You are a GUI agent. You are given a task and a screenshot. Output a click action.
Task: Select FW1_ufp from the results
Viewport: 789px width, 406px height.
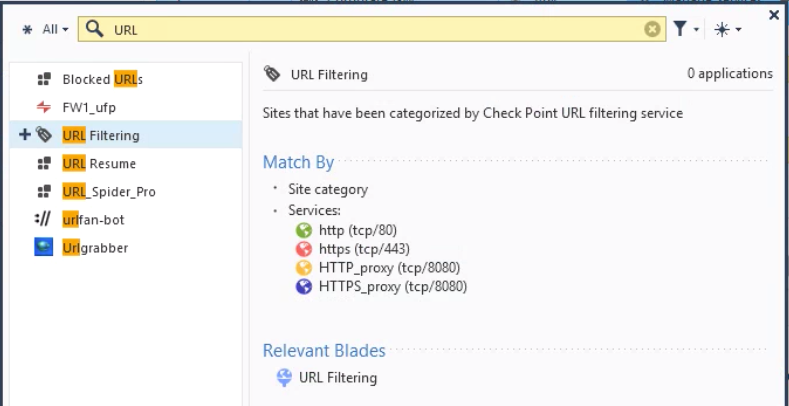tap(126, 107)
